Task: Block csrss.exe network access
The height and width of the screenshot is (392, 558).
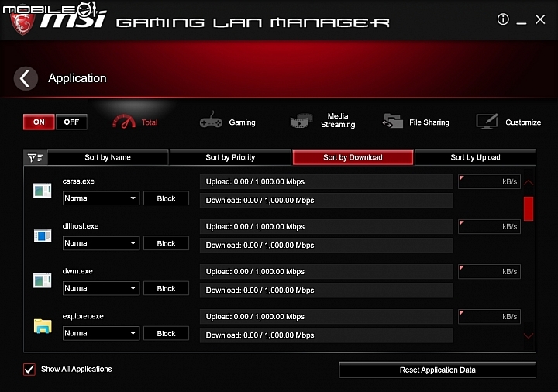Action: coord(166,198)
